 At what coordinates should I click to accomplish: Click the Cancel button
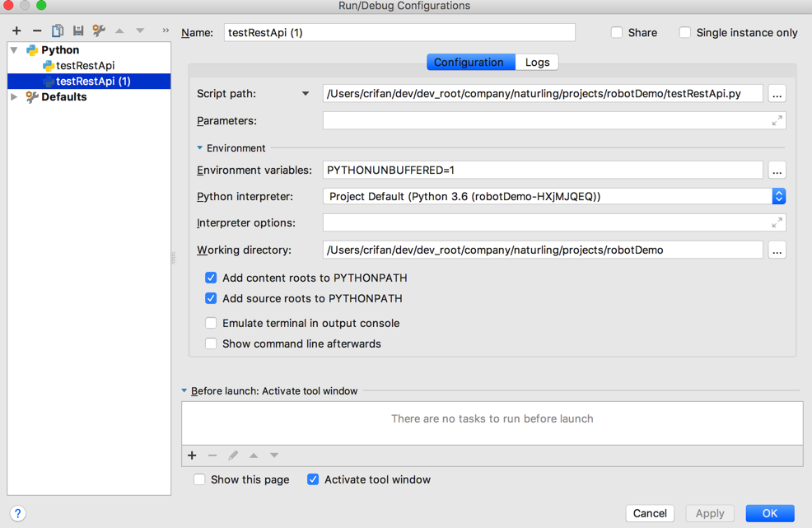(x=650, y=513)
